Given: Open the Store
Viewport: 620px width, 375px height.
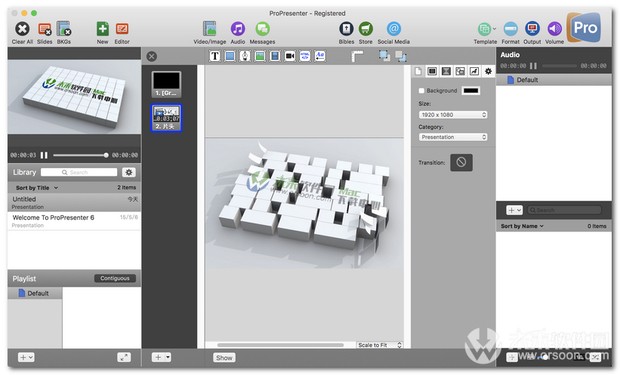Looking at the screenshot, I should [x=366, y=28].
